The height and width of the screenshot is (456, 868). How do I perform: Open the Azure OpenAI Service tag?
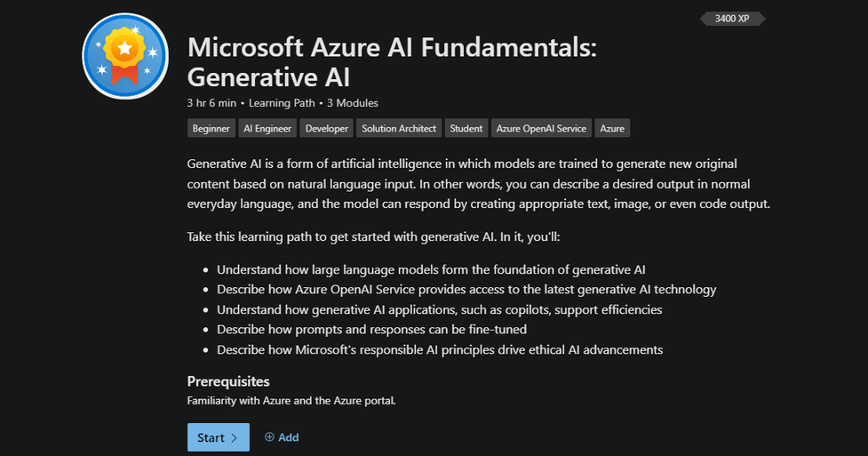click(x=541, y=128)
